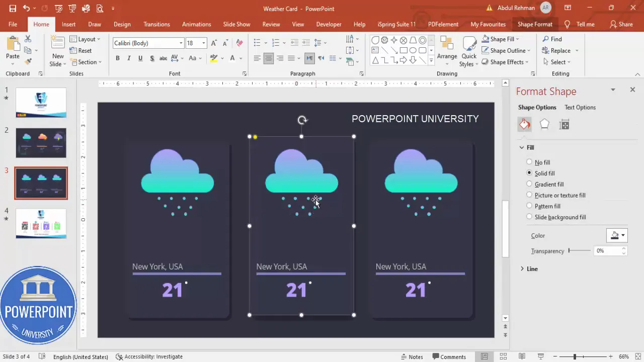The width and height of the screenshot is (644, 362).
Task: Open Quick Styles gallery
Action: [x=468, y=51]
